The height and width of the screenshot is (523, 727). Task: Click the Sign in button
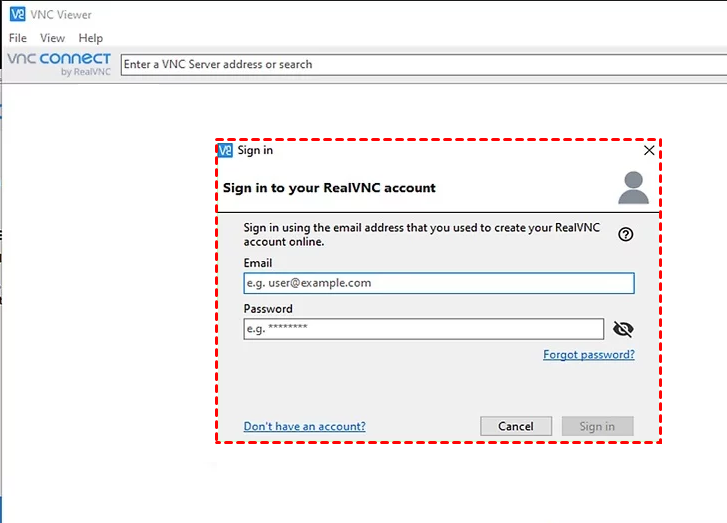click(x=598, y=426)
